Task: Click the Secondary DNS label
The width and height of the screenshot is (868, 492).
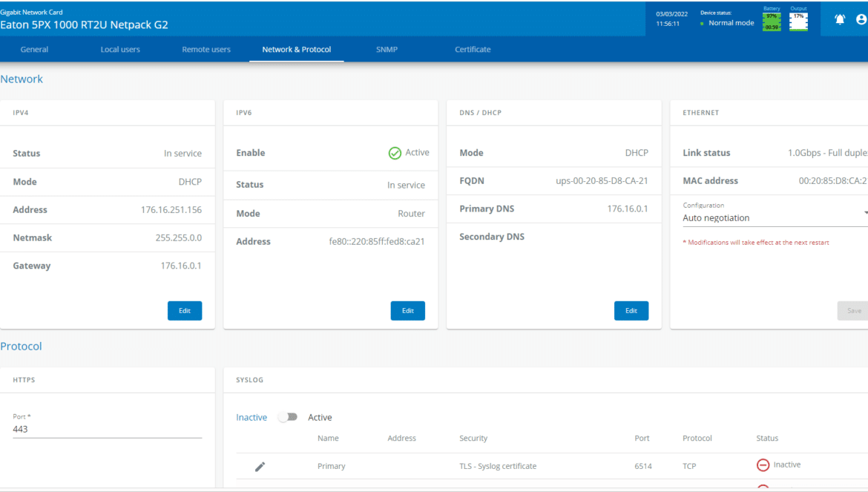Action: [492, 236]
